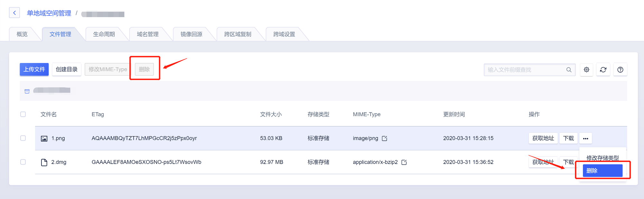Click the 上传文件 button
644x199 pixels.
34,69
